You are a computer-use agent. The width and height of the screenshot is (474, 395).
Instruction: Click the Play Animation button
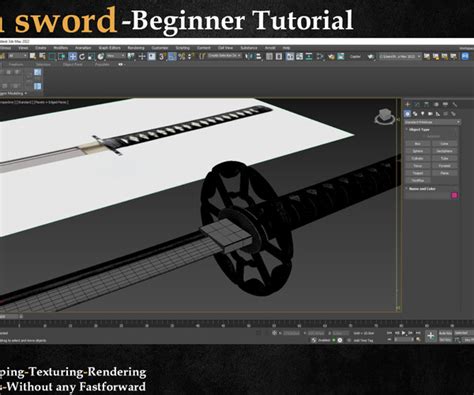pos(404,333)
